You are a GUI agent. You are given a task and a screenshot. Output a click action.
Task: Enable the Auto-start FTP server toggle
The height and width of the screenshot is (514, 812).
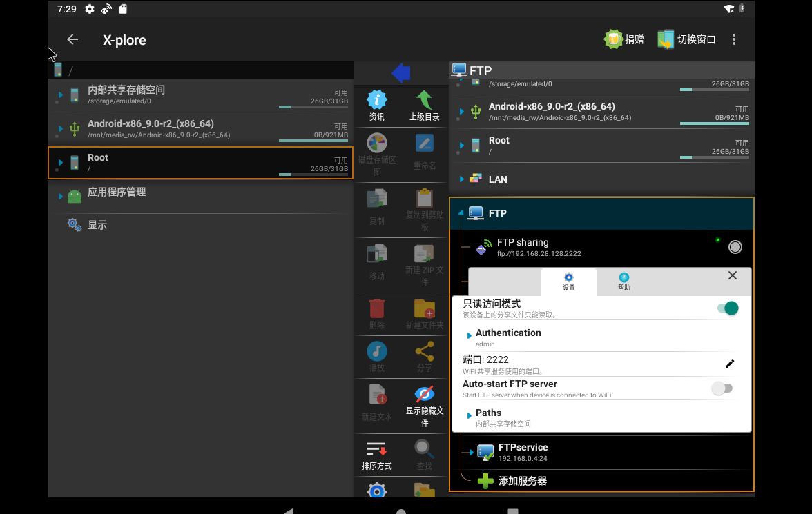722,388
